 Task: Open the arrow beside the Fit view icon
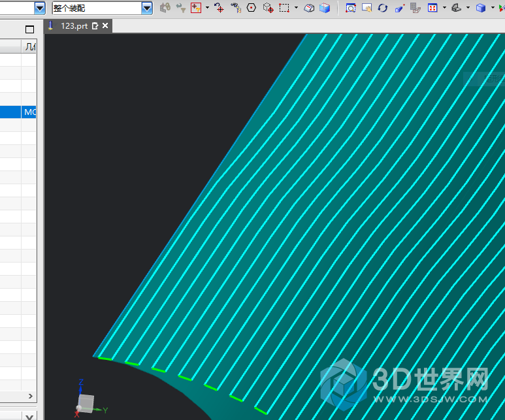[x=444, y=8]
